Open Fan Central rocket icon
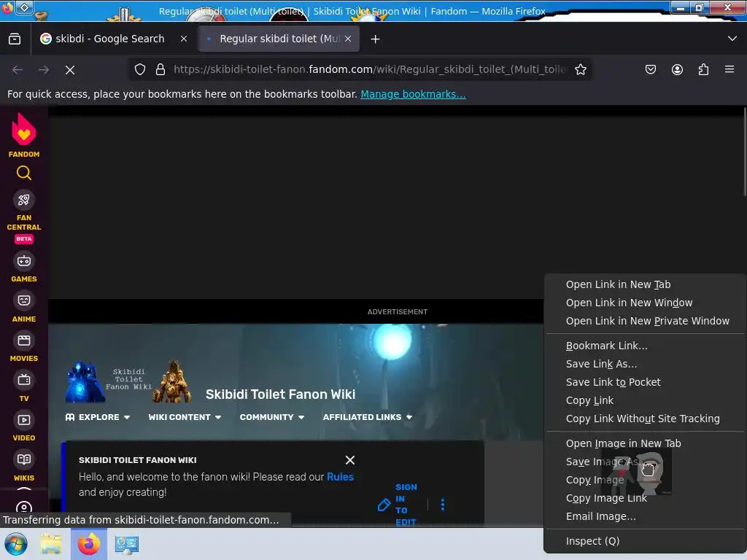This screenshot has height=560, width=747. pyautogui.click(x=24, y=200)
